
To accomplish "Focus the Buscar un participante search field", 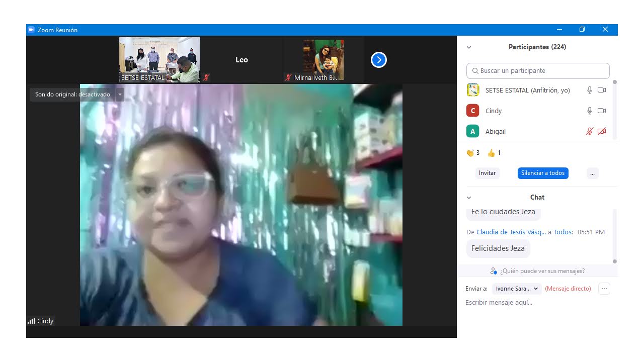I will click(x=538, y=71).
